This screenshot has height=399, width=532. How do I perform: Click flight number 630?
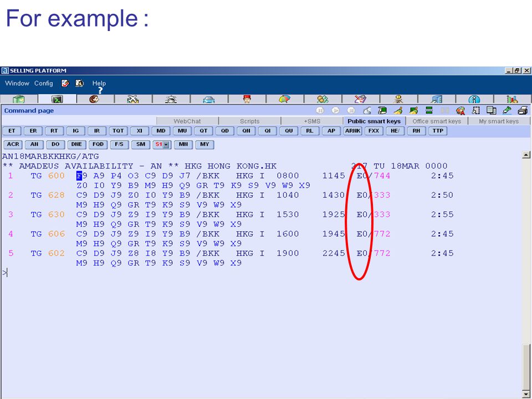tap(57, 214)
